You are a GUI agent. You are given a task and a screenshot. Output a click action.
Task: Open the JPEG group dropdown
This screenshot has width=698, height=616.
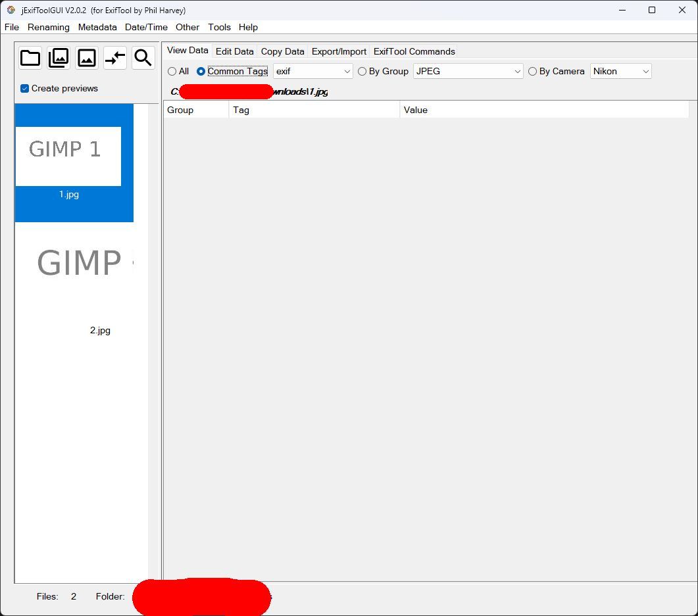coord(468,71)
